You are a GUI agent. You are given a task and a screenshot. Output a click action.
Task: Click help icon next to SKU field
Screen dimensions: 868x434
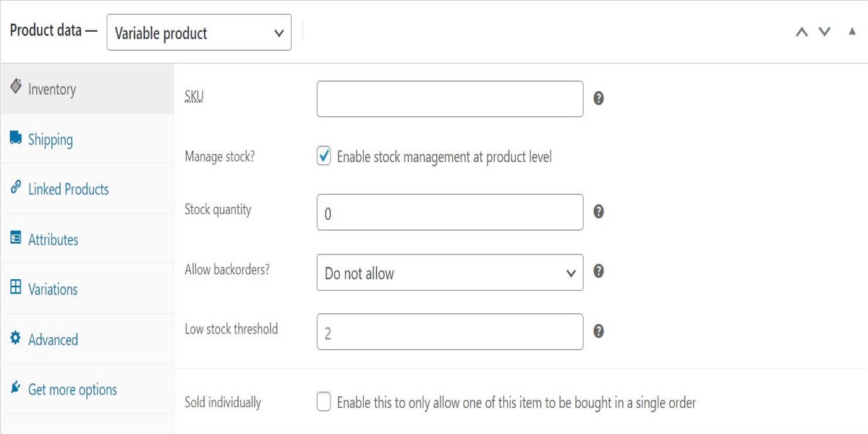[x=598, y=98]
